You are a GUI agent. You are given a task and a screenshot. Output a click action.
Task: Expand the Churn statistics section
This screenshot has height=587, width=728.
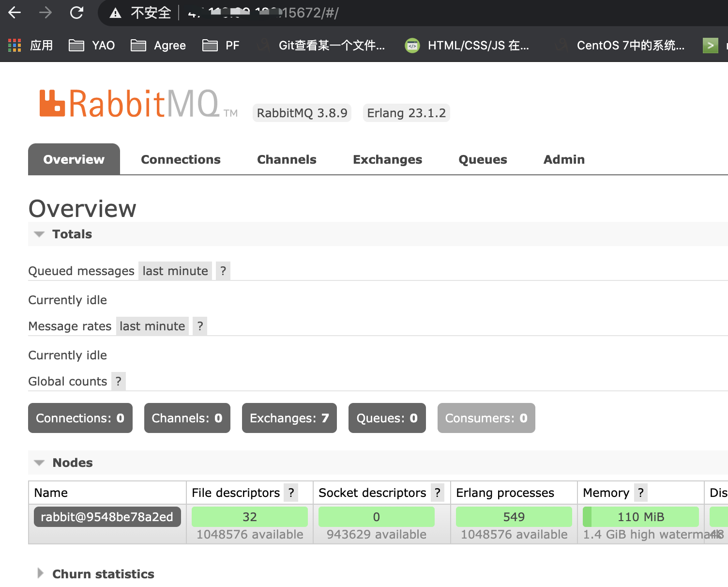pos(96,574)
